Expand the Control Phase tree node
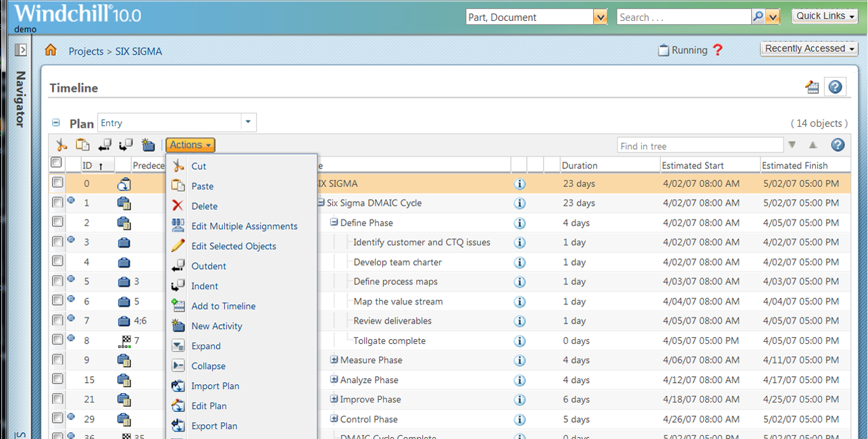868x439 pixels. tap(334, 419)
